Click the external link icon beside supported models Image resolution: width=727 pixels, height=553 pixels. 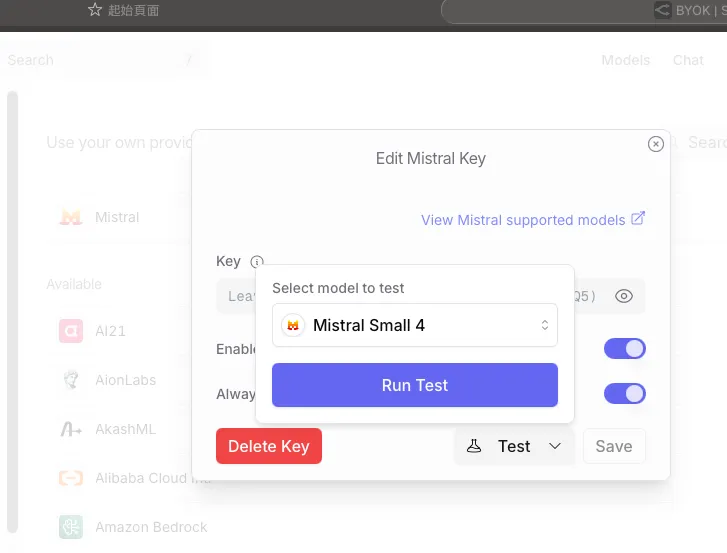638,219
